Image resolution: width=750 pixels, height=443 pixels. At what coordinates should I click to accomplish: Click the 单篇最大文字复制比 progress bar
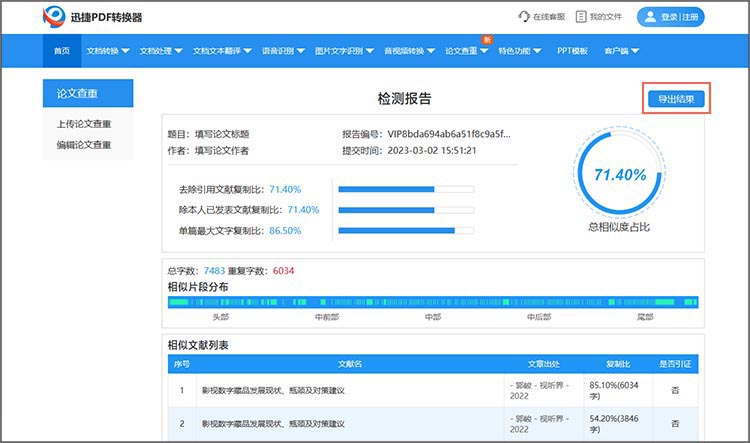(406, 231)
